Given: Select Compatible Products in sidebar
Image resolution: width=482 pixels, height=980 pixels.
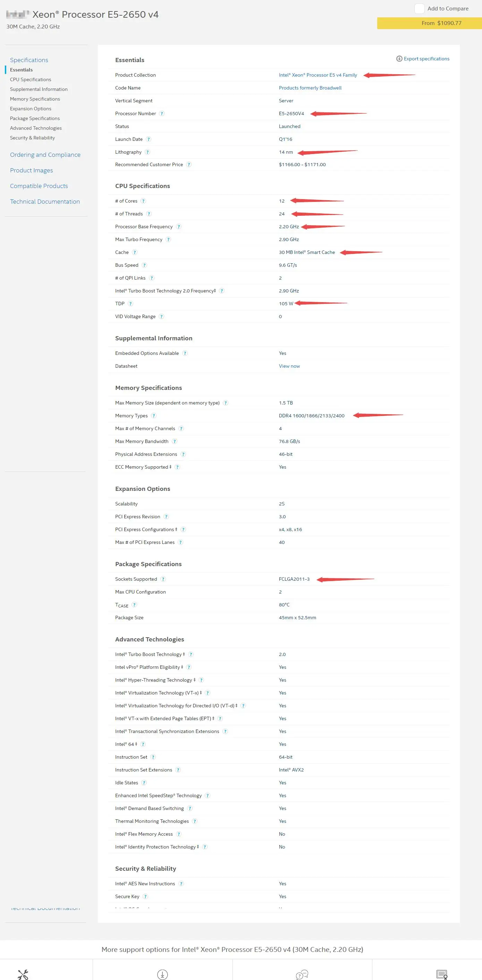Looking at the screenshot, I should 39,186.
